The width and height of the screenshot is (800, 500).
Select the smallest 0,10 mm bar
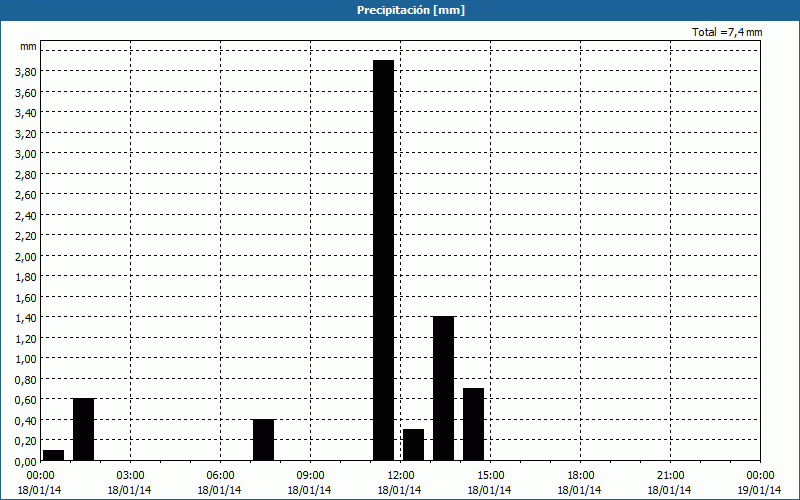pos(54,456)
